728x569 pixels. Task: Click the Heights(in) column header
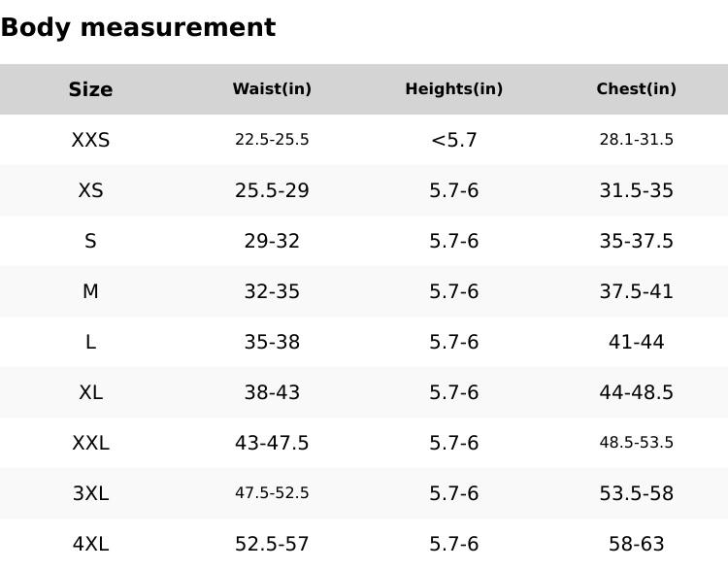453,89
